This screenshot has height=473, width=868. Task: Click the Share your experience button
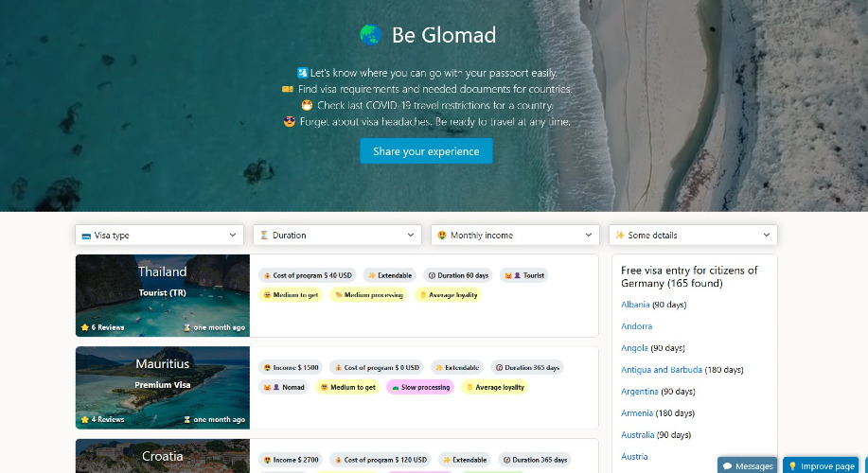pos(426,151)
